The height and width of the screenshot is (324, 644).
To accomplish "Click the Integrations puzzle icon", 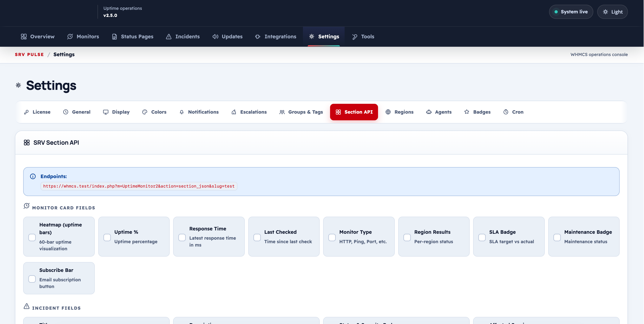I will (258, 37).
